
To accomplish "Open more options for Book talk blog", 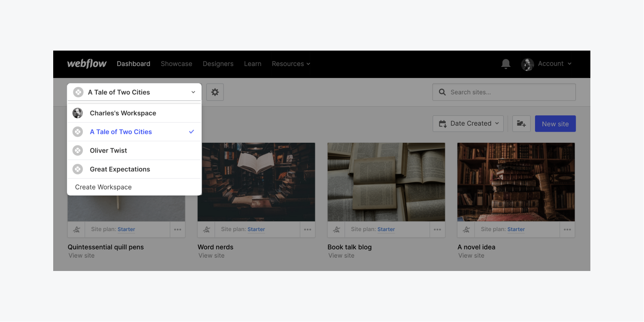I will [437, 229].
